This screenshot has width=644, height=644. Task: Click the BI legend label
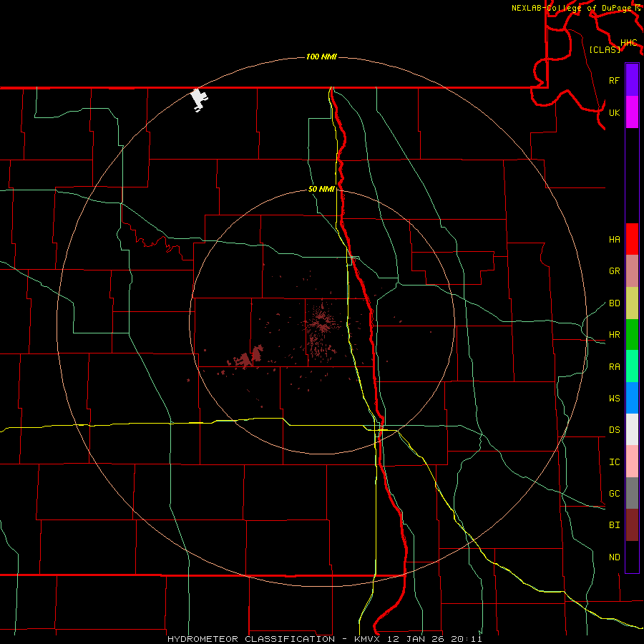click(614, 525)
